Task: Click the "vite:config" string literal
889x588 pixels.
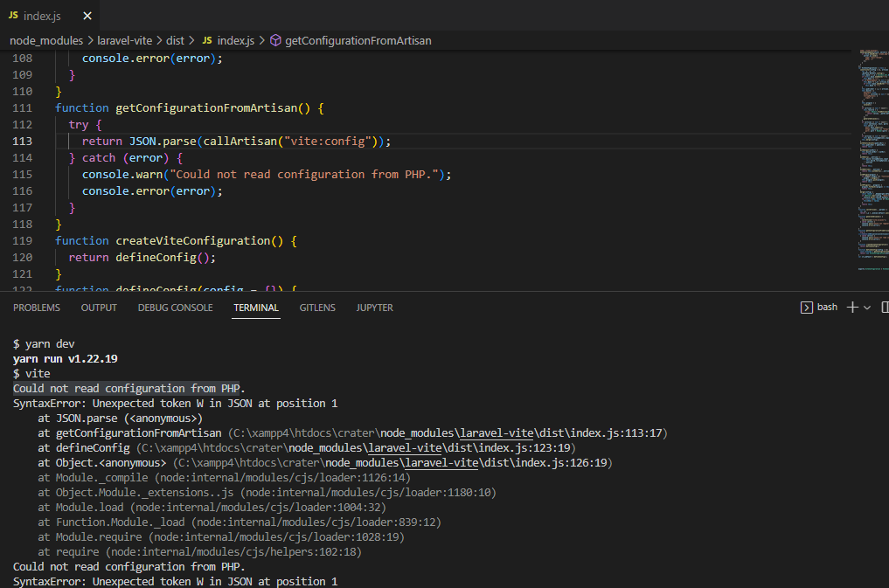Action: click(331, 141)
